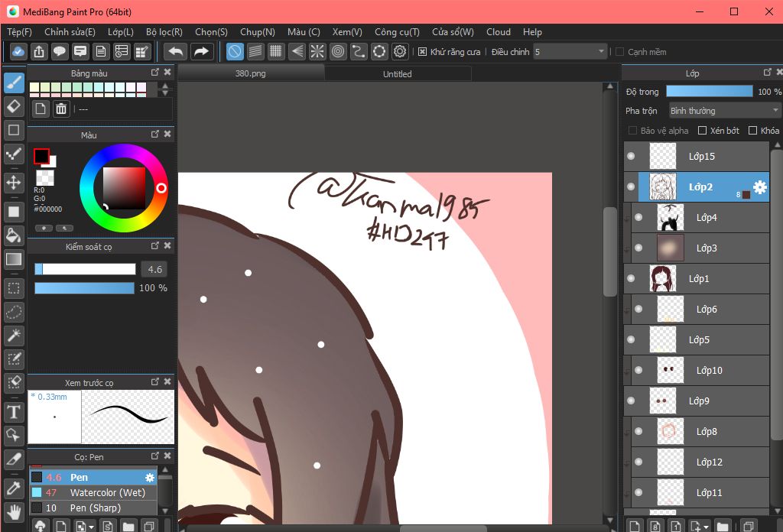The width and height of the screenshot is (783, 532).
Task: Enable crisscross grid snap
Action: pyautogui.click(x=275, y=51)
